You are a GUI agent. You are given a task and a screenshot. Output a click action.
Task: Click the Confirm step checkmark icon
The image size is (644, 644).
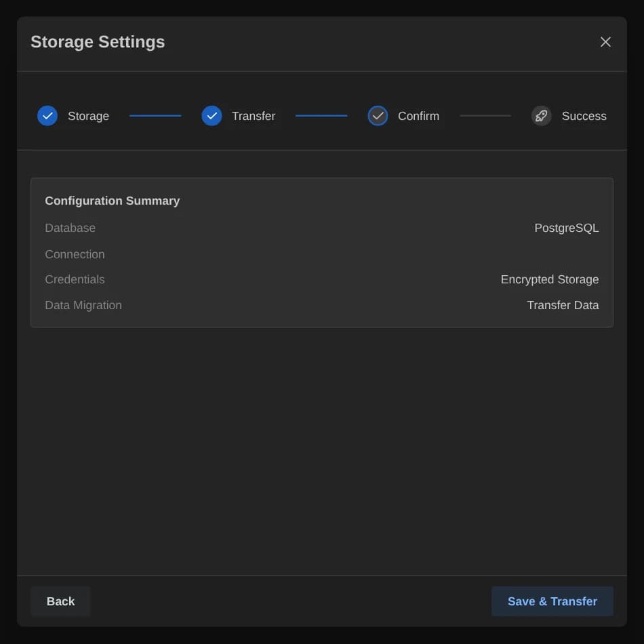coord(378,116)
